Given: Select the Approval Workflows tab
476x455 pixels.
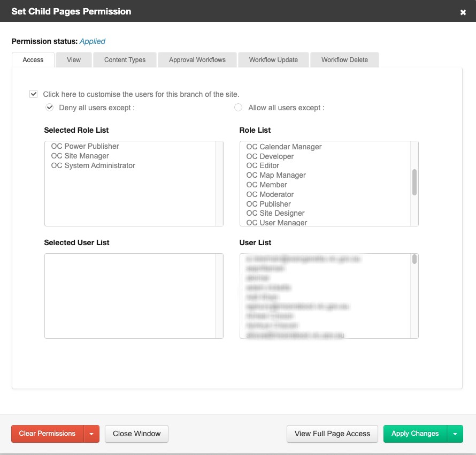Looking at the screenshot, I should click(197, 59).
